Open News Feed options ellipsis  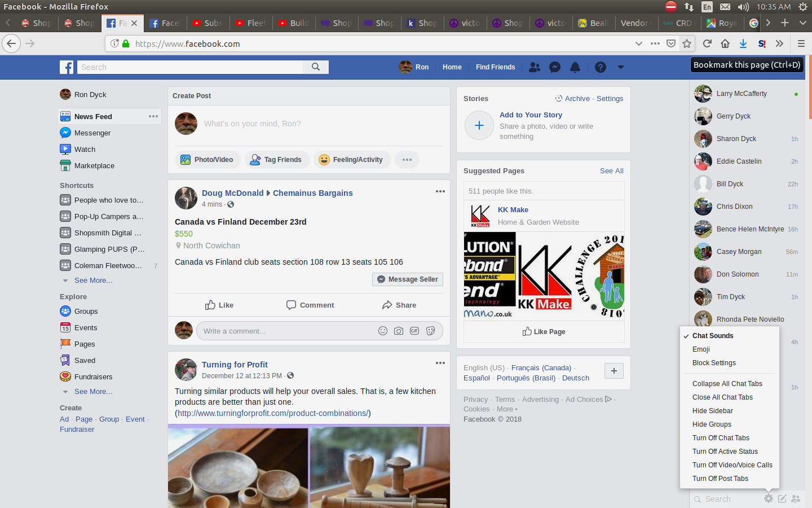[x=153, y=116]
